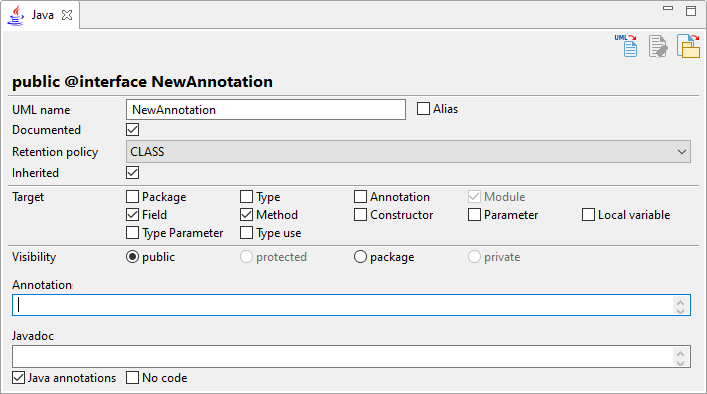Click down arrow in Javadoc field
This screenshot has width=707, height=394.
pyautogui.click(x=680, y=362)
